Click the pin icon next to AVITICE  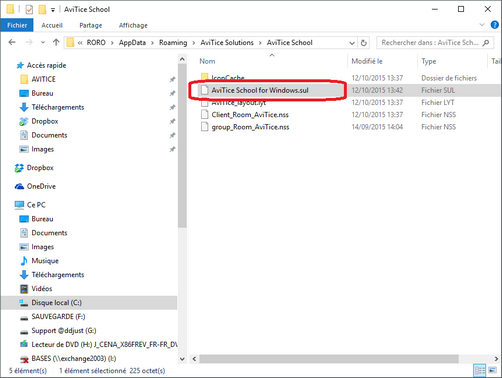point(172,79)
